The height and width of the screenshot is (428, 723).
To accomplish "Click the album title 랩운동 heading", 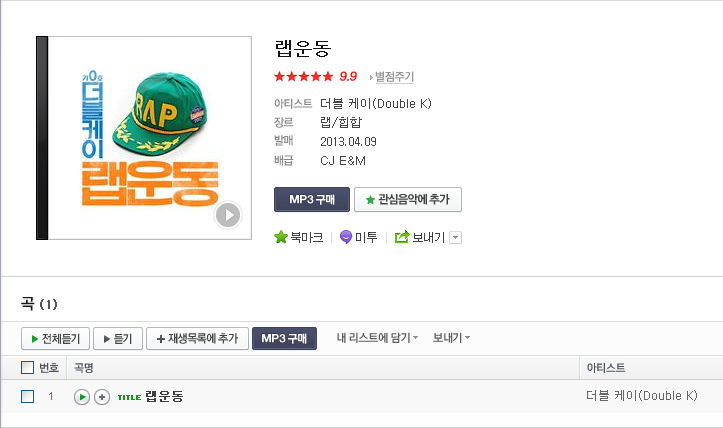I will [302, 48].
